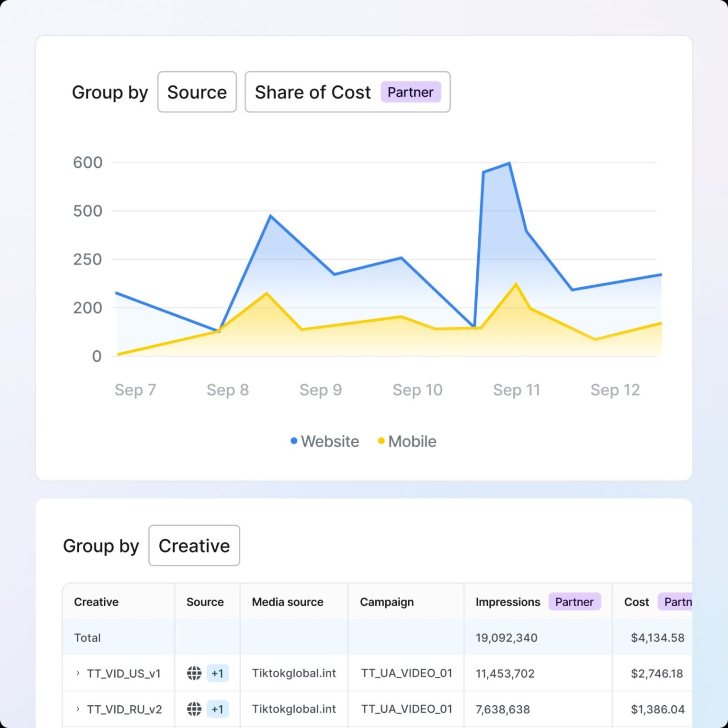Open the Share of Cost metric dropdown
Image resolution: width=728 pixels, height=728 pixels.
(347, 92)
